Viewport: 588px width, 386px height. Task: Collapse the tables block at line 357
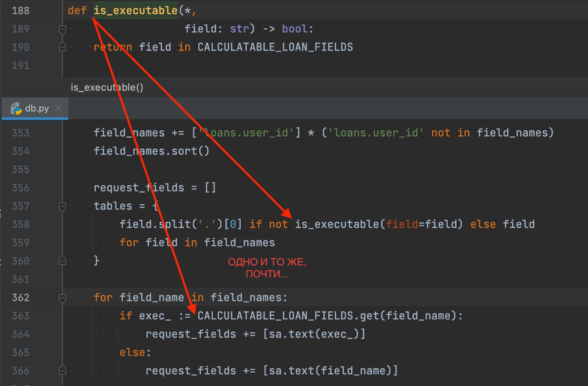click(62, 206)
